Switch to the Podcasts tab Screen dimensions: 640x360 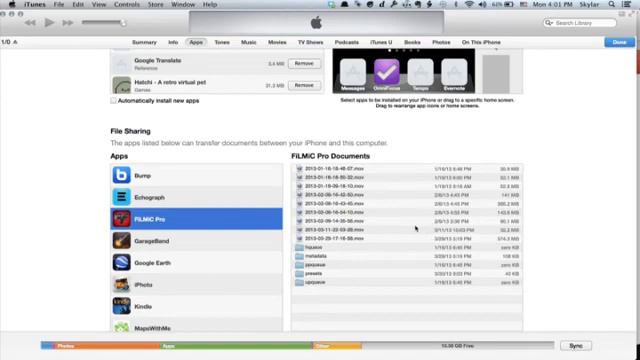pos(347,42)
